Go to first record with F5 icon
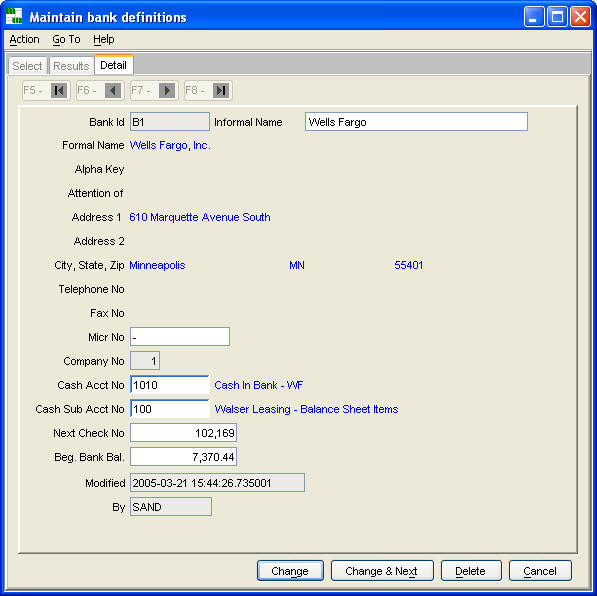Viewport: 597px width, 596px height. [59, 91]
